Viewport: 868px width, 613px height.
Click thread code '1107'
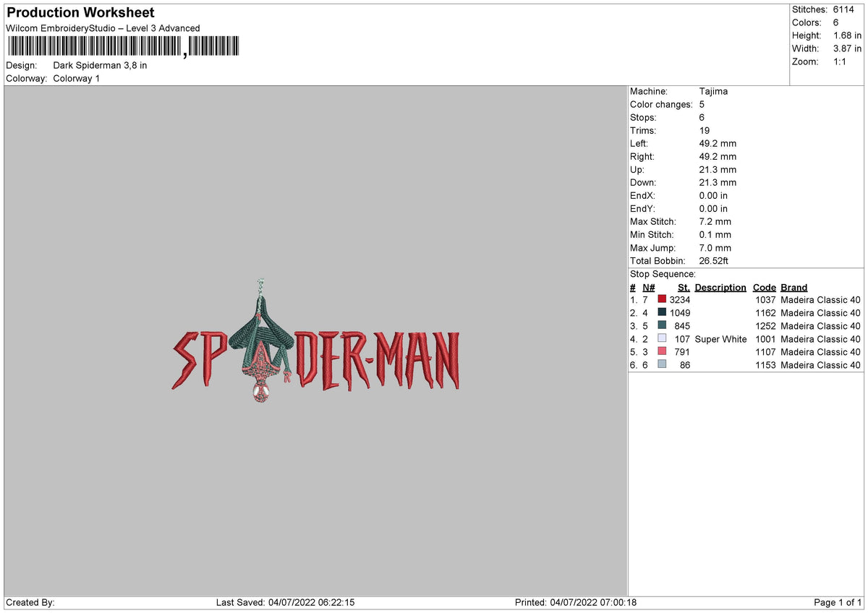tap(765, 351)
